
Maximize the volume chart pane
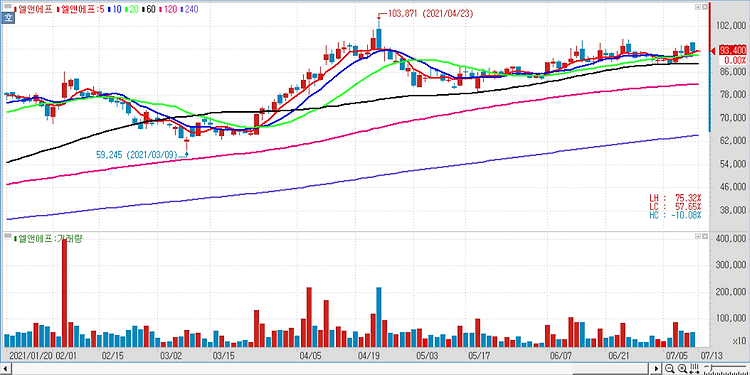tap(698, 237)
